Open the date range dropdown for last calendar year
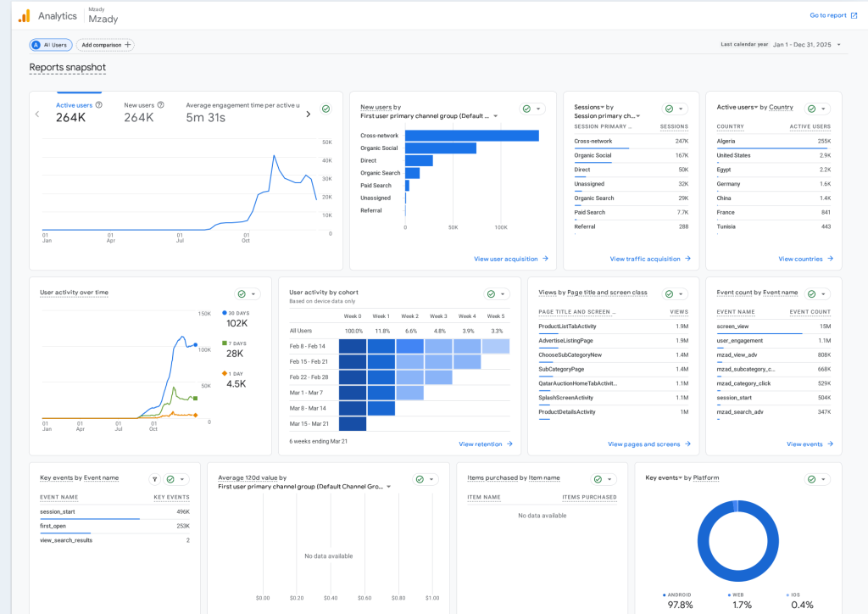 tap(838, 45)
